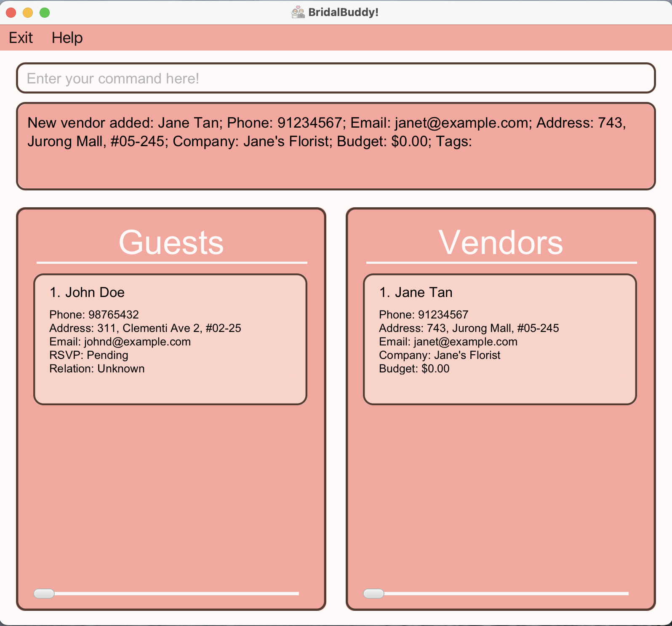Click the '1. John Doe' name text
The image size is (672, 626).
[x=87, y=292]
